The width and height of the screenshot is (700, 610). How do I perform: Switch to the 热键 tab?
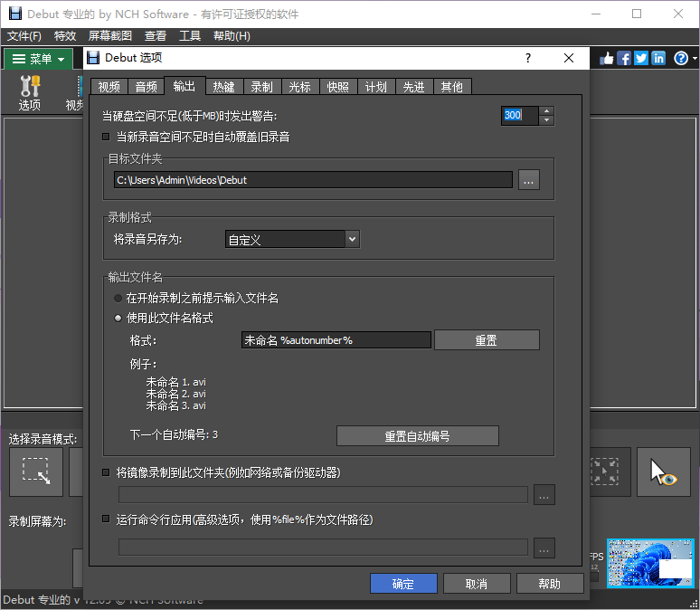click(x=223, y=87)
